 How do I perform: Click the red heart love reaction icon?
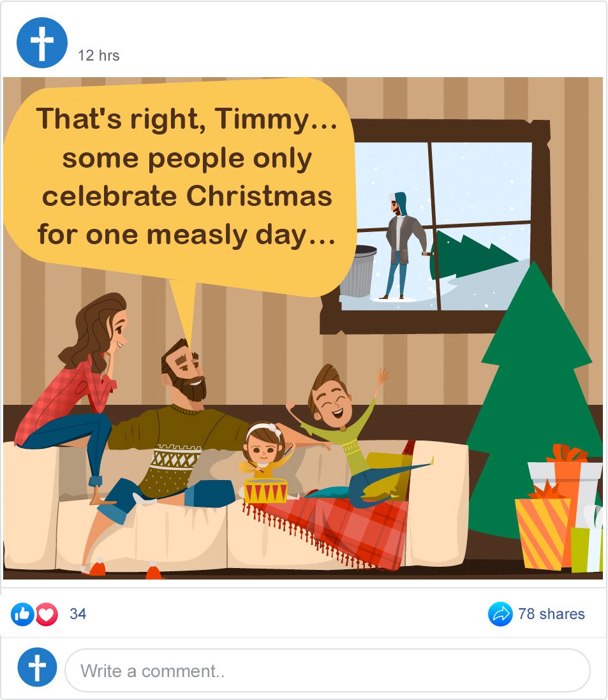(47, 615)
